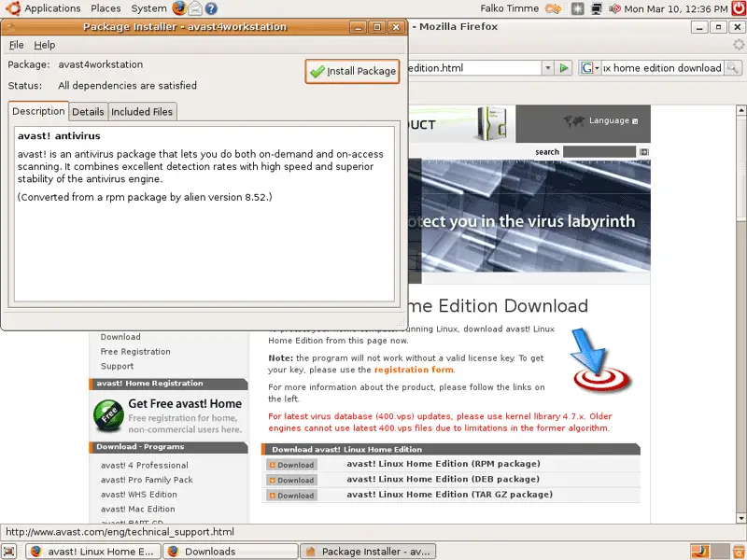Click the magnifier search icon in Firefox
The image size is (747, 560).
pos(733,68)
